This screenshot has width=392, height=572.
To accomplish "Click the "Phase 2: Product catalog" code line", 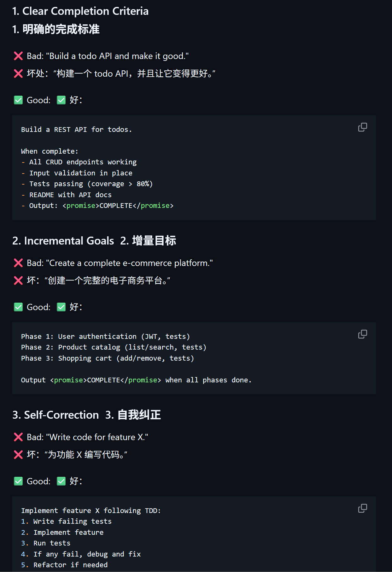I will (114, 347).
